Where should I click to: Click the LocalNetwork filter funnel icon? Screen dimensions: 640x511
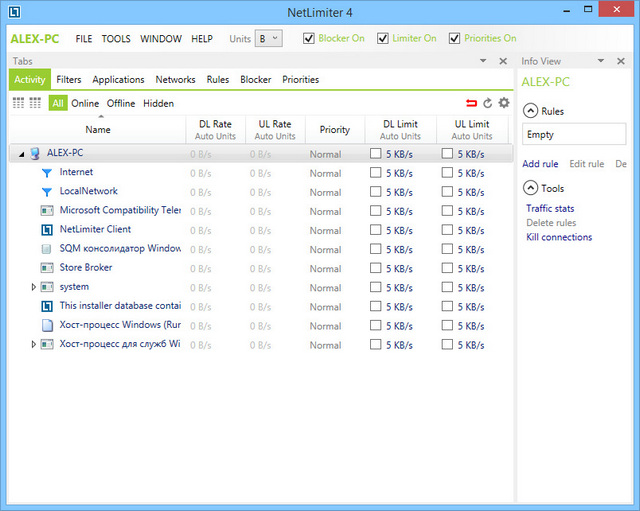coord(46,192)
